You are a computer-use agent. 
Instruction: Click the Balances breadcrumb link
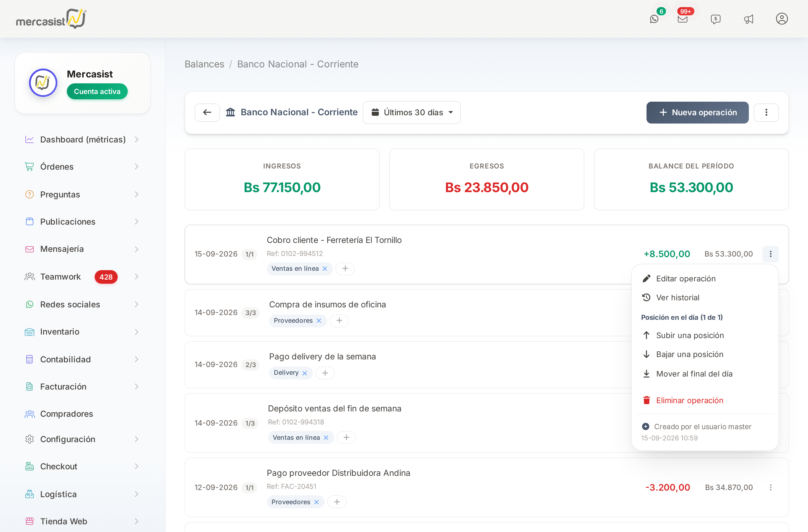click(204, 64)
